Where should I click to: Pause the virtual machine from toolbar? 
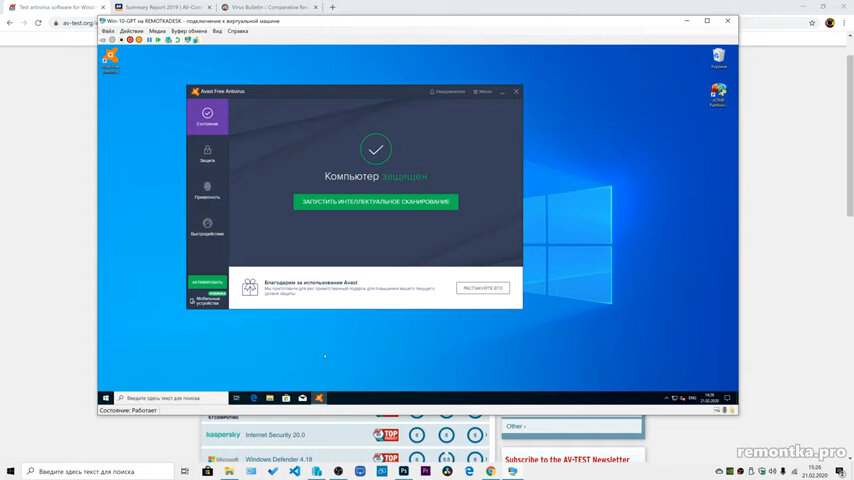(149, 40)
